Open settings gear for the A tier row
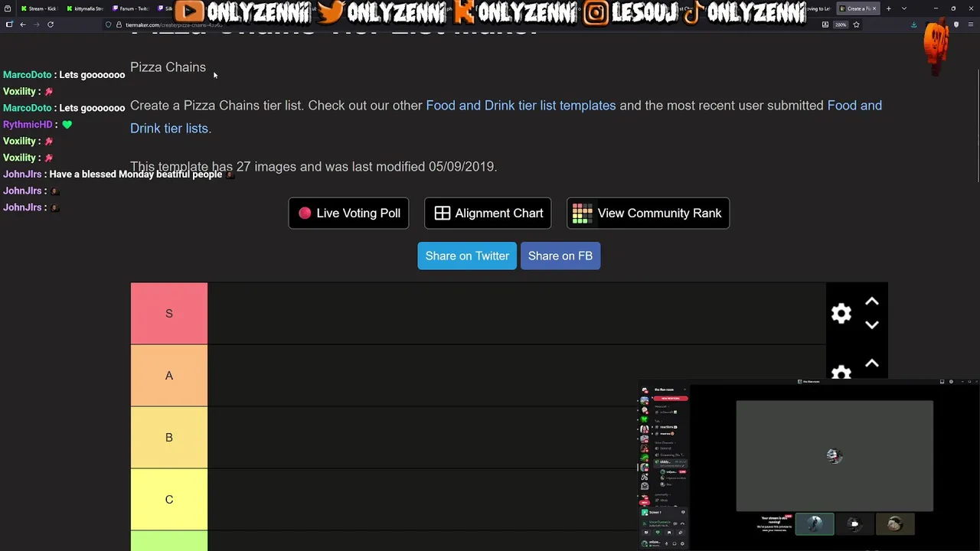The width and height of the screenshot is (980, 551). [x=841, y=373]
